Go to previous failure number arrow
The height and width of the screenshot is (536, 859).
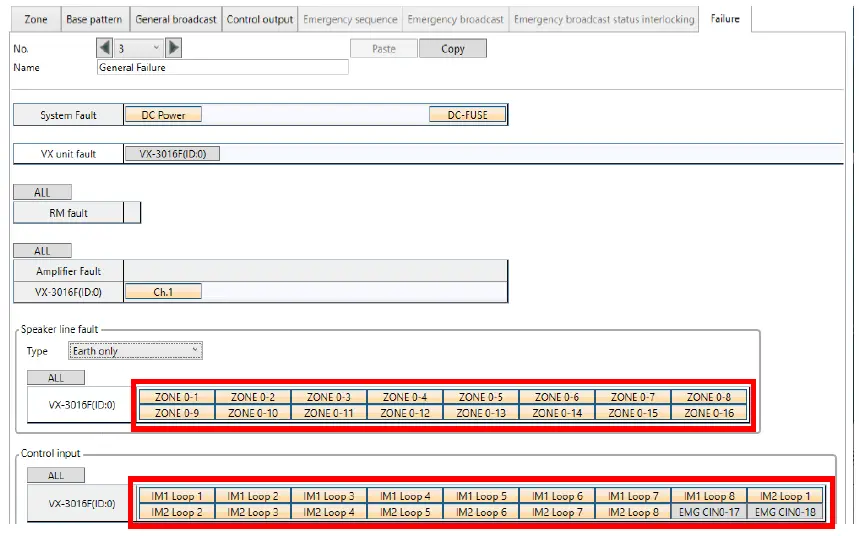coord(105,48)
